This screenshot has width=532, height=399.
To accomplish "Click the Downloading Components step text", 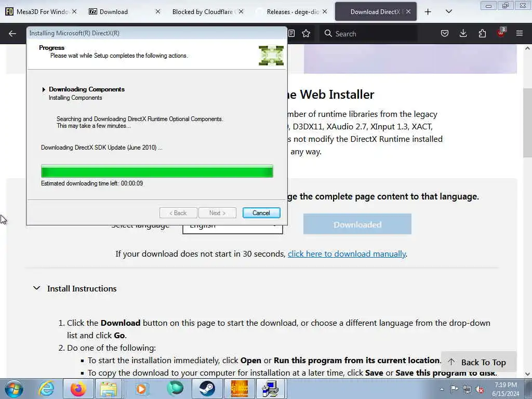I will [x=87, y=89].
